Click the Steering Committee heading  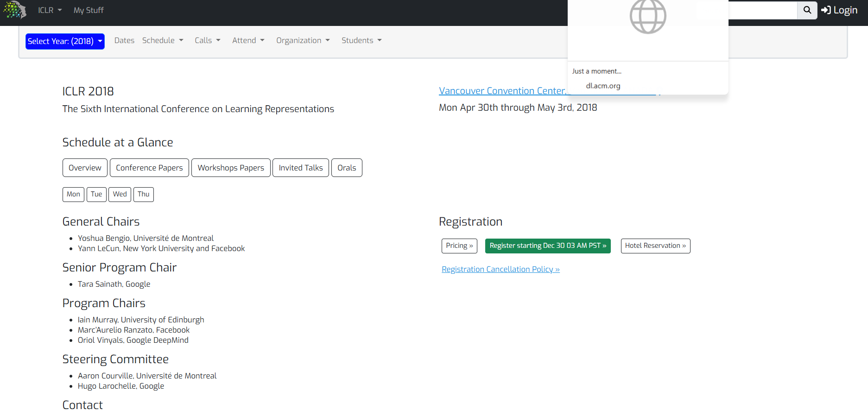tap(115, 359)
